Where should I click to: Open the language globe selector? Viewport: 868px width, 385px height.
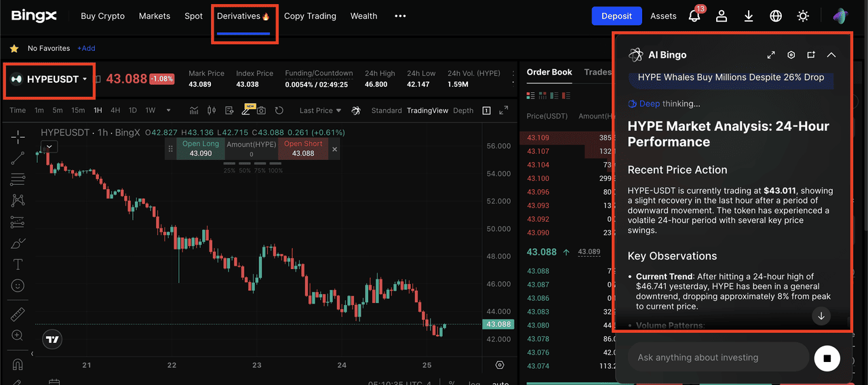click(x=776, y=16)
